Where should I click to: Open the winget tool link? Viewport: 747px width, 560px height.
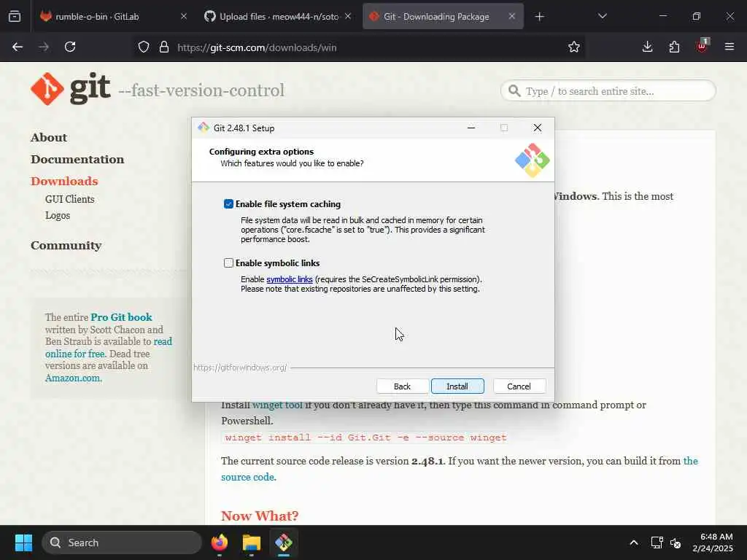tap(277, 405)
